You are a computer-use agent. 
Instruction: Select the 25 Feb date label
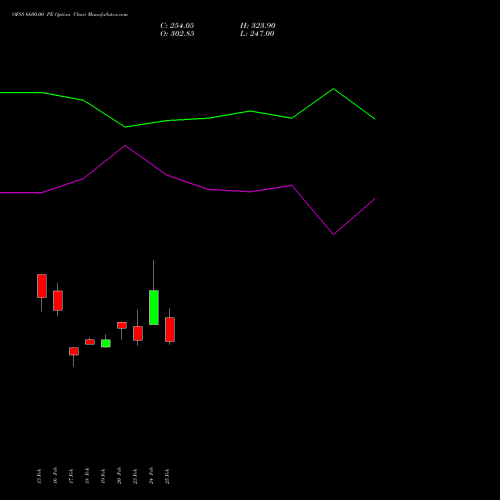(167, 476)
